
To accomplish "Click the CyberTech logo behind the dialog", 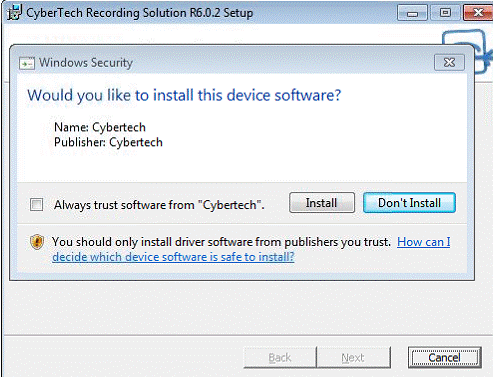I will pyautogui.click(x=468, y=51).
